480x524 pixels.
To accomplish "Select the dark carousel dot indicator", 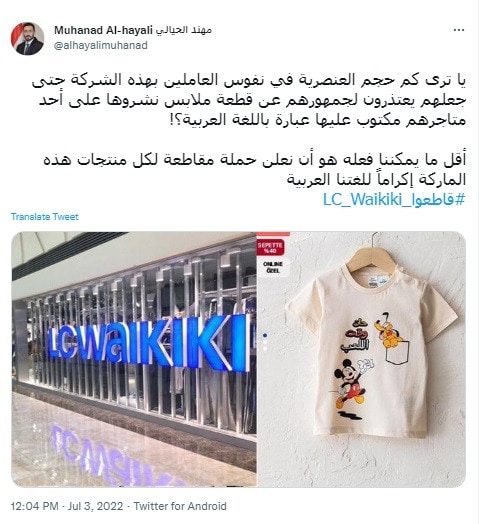I will coord(265,335).
